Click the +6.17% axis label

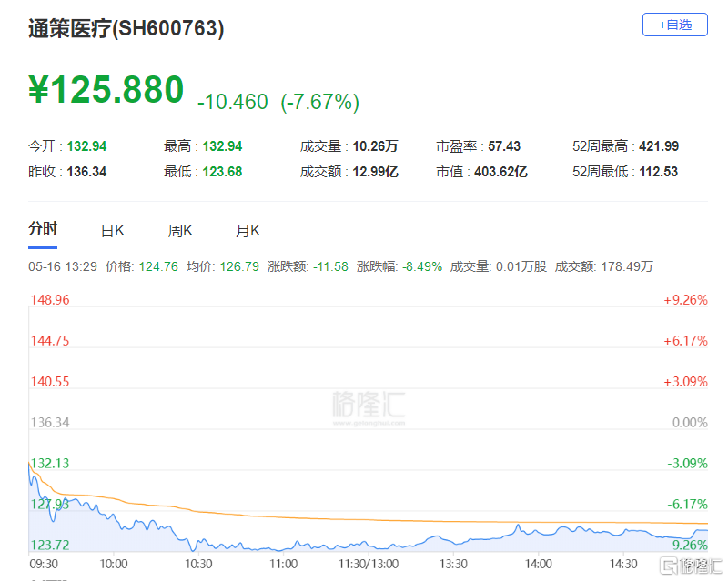pyautogui.click(x=686, y=341)
